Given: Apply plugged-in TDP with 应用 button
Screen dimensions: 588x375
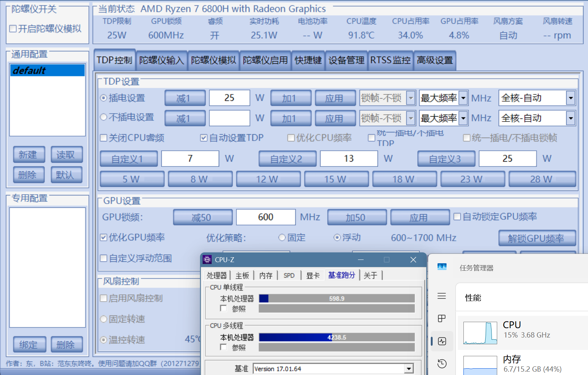Looking at the screenshot, I should pyautogui.click(x=335, y=98).
